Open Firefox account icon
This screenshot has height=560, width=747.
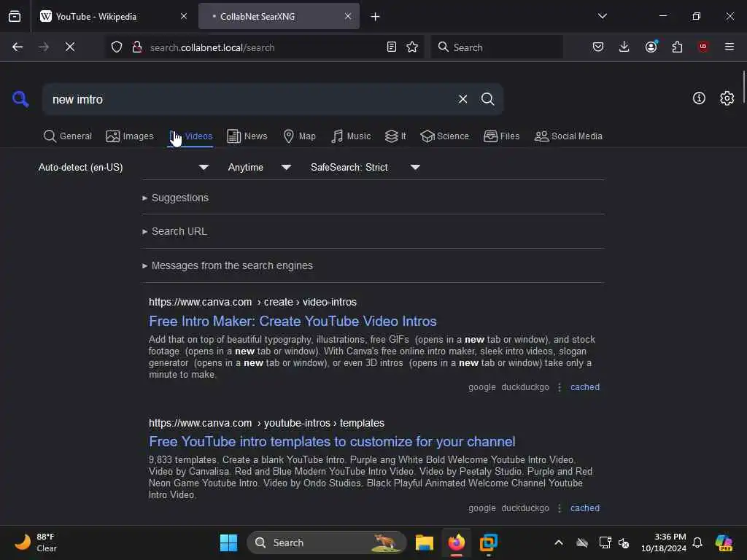point(651,47)
